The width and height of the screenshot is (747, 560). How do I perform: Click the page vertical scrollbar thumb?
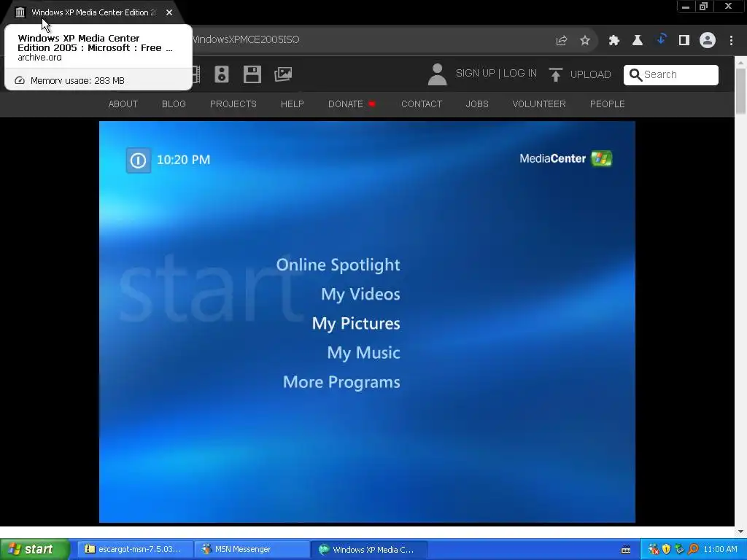tap(741, 91)
